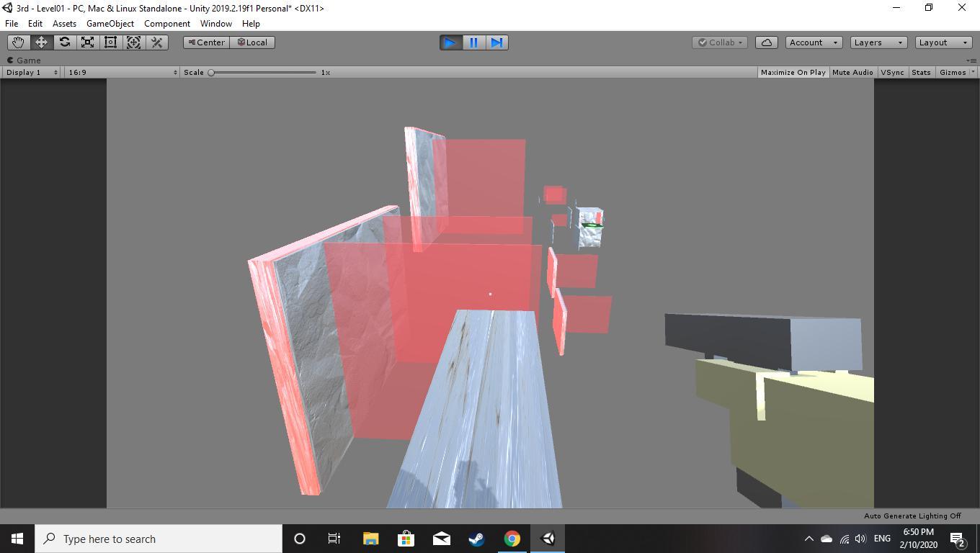Viewport: 980px width, 553px height.
Task: Open the Window menu
Action: point(215,23)
